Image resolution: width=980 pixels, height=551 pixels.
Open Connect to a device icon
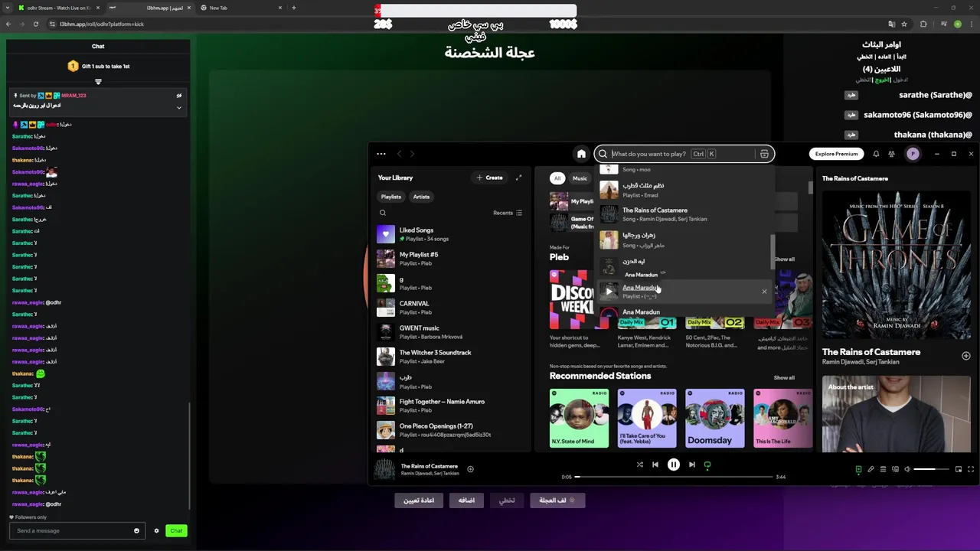(x=895, y=469)
